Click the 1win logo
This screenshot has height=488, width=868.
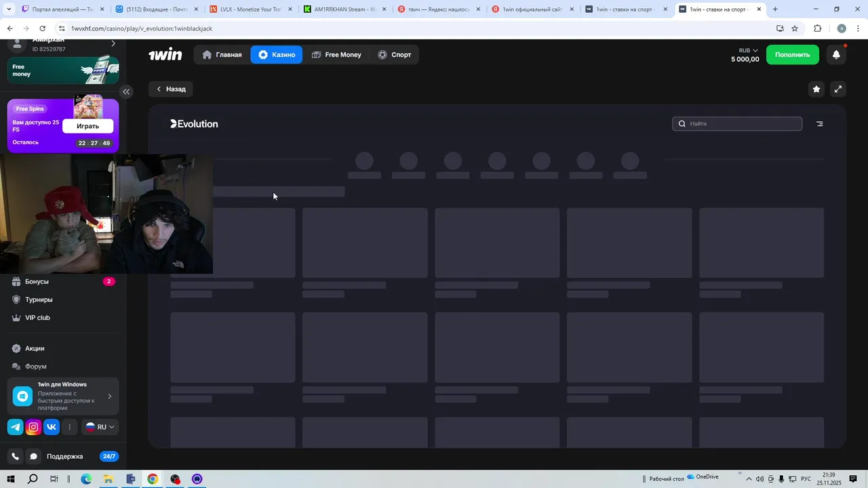[x=165, y=55]
